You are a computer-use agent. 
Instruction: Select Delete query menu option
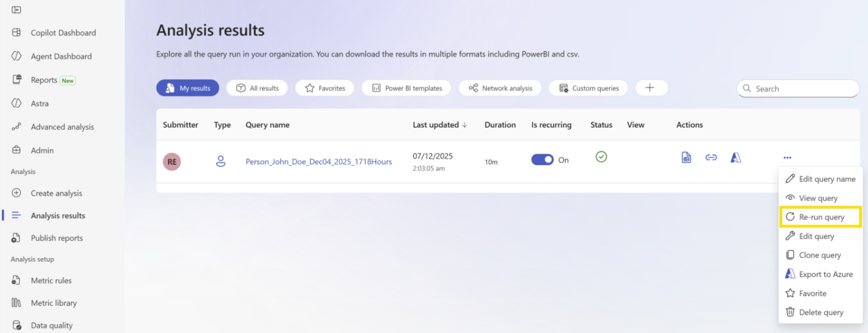(820, 312)
